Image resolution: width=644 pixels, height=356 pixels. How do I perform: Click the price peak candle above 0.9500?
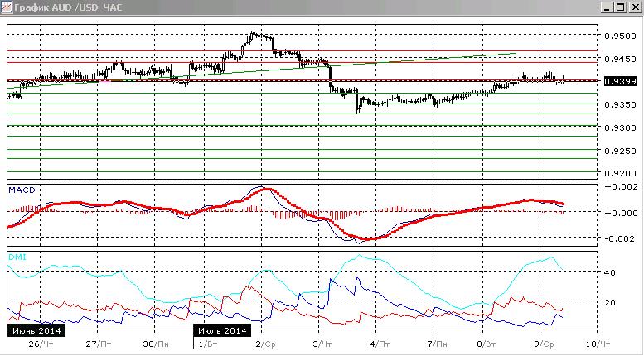[x=253, y=35]
